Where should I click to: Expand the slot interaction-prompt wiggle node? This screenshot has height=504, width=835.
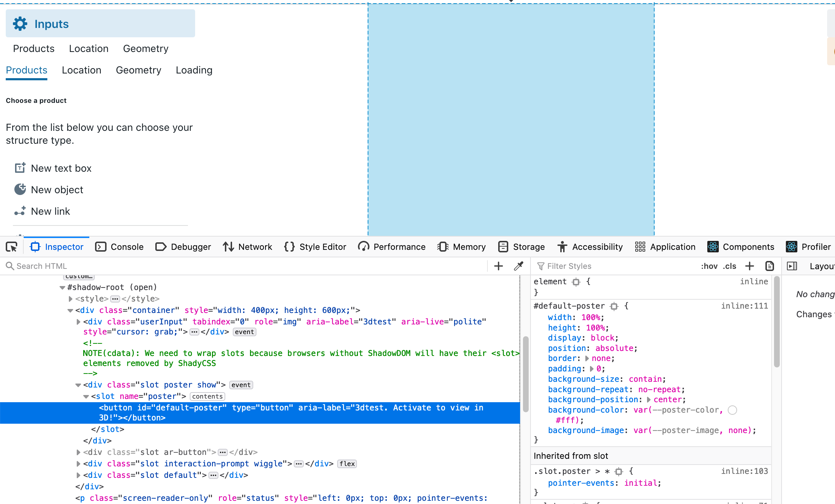(x=78, y=464)
